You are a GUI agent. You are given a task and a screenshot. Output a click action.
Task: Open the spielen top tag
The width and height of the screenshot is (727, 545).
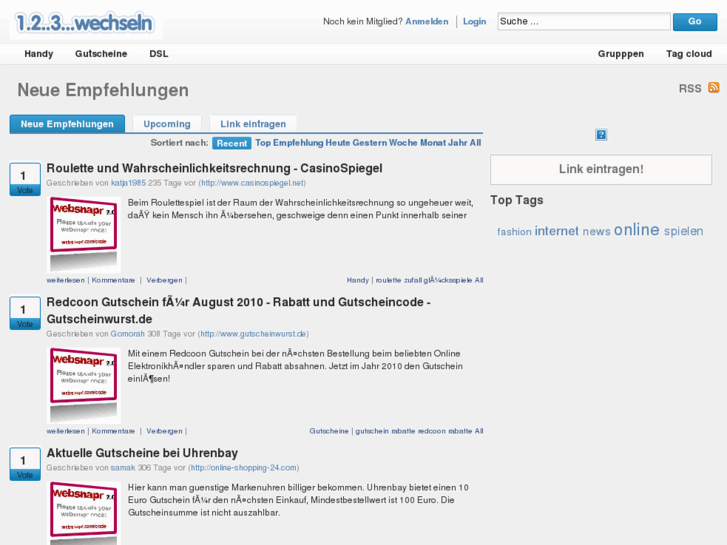click(x=683, y=231)
